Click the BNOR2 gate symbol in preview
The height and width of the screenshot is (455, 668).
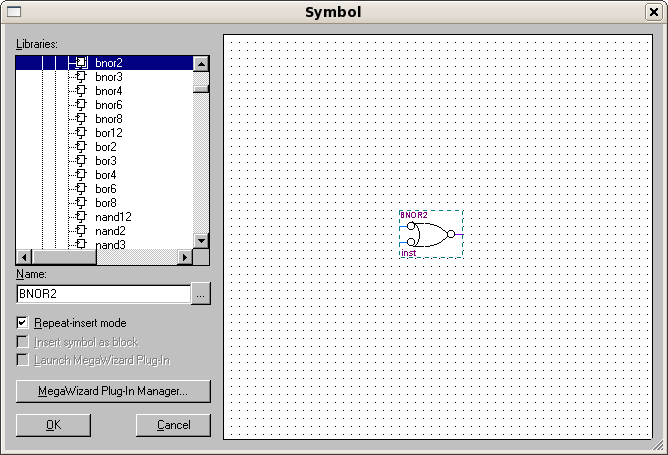point(430,235)
